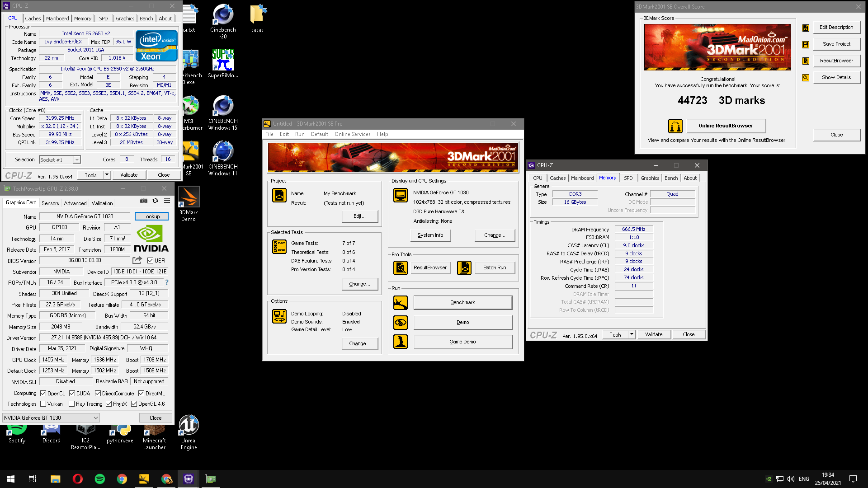Screen dimensions: 868x488
Task: Click the ResultBrowser icon in score window
Action: tap(806, 61)
